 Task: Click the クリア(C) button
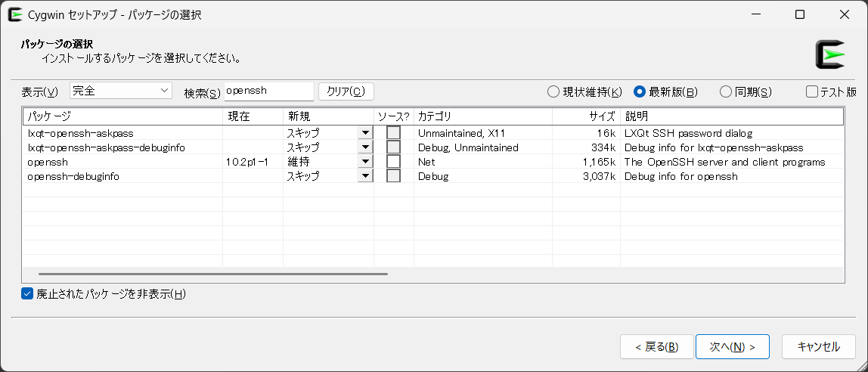pyautogui.click(x=346, y=91)
